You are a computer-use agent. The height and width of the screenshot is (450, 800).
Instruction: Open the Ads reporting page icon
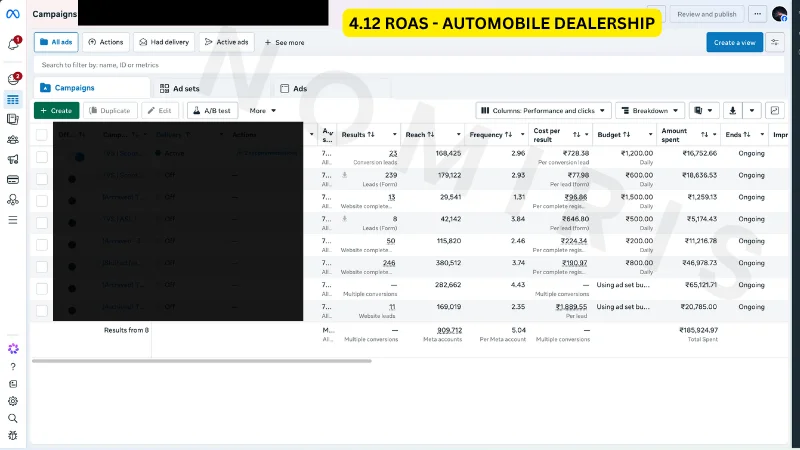[13, 119]
